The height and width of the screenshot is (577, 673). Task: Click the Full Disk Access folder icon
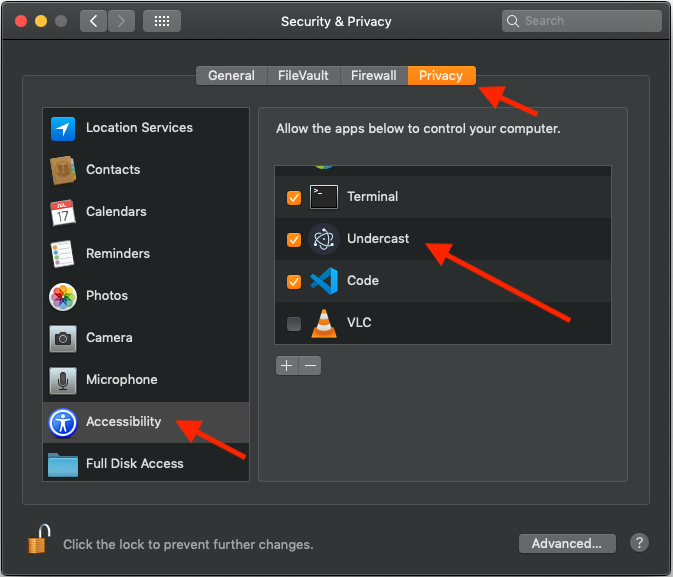(63, 465)
